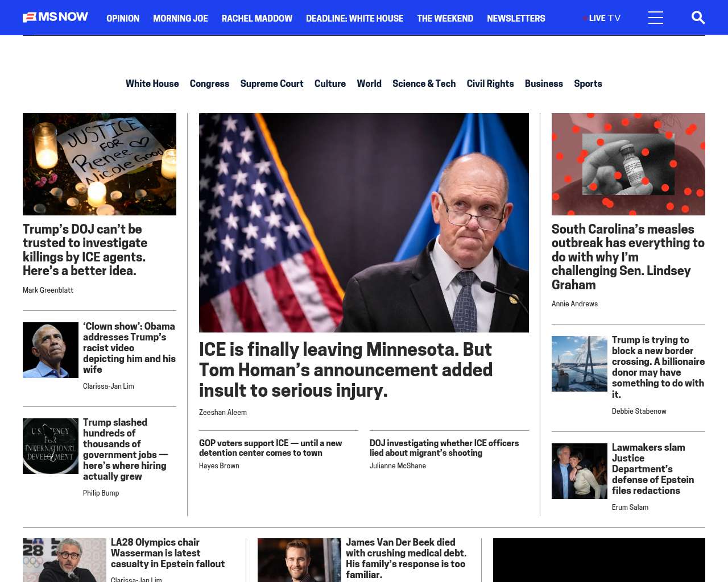Viewport: 728px width, 582px height.
Task: Click the MS NOW logo
Action: [x=55, y=17]
